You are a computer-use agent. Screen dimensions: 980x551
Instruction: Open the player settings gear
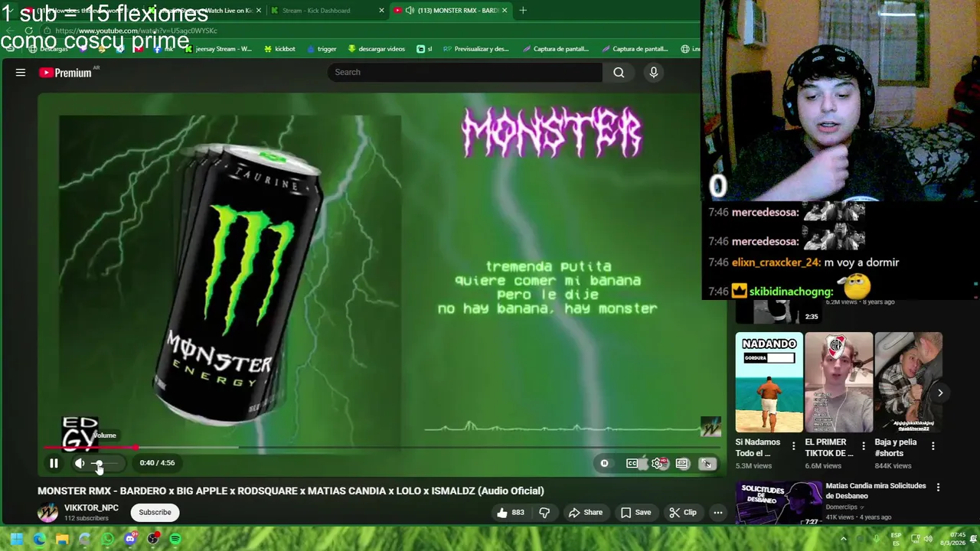click(658, 463)
